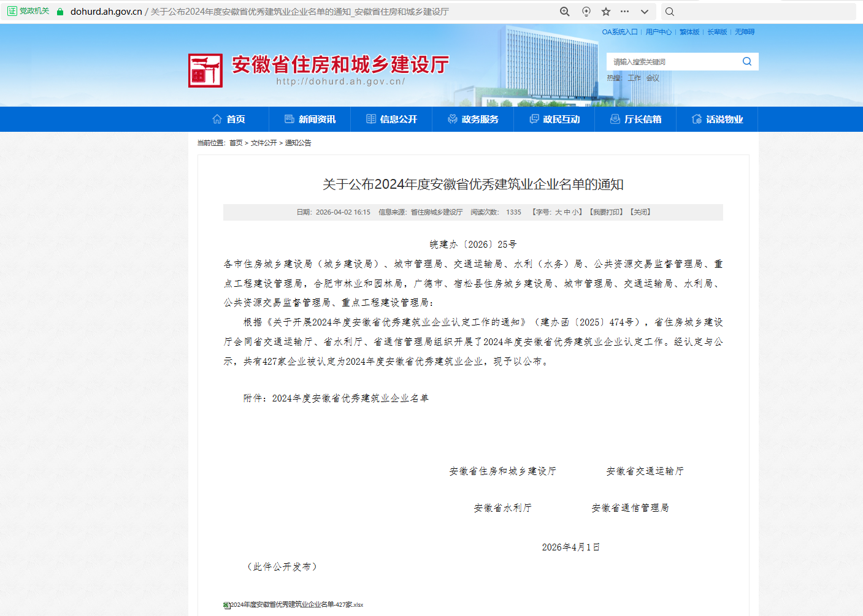Viewport: 863px width, 616px height.
Task: Click the 请输入搜索关键词 search input field
Action: (x=672, y=62)
